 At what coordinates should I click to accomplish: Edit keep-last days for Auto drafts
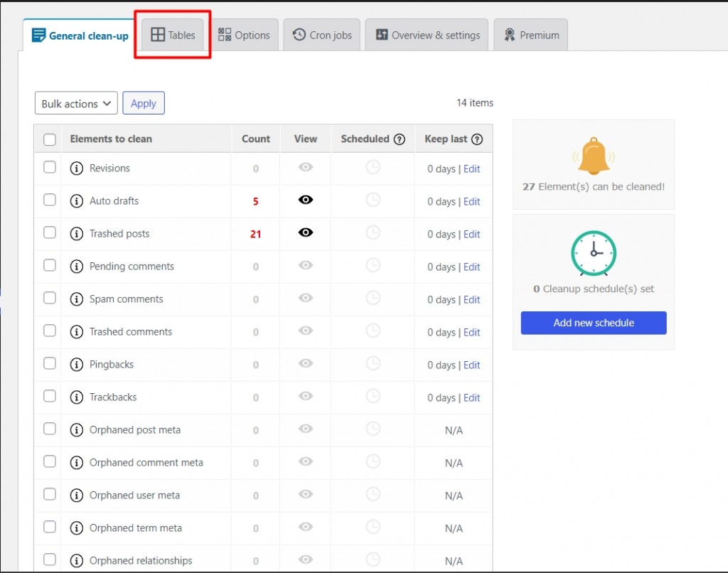472,201
